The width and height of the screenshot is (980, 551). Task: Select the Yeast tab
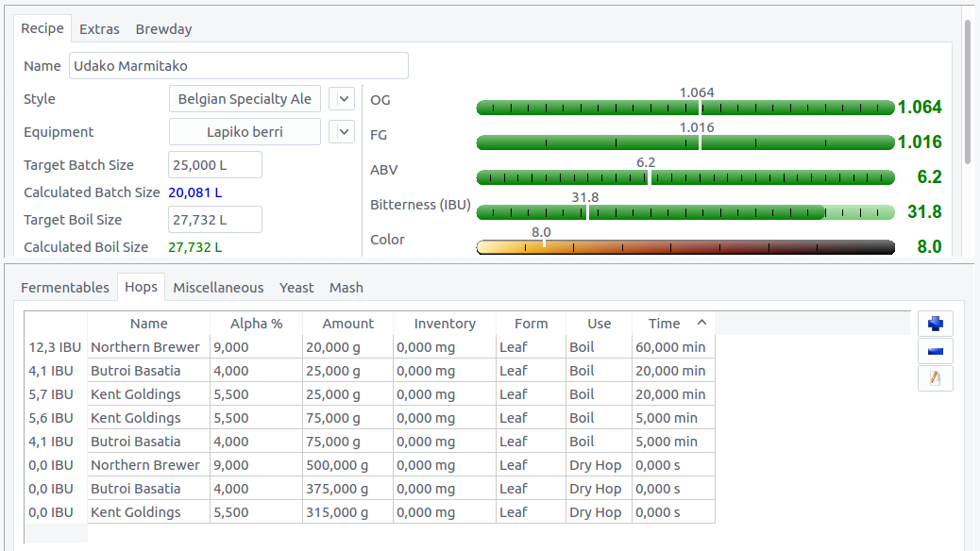(296, 288)
